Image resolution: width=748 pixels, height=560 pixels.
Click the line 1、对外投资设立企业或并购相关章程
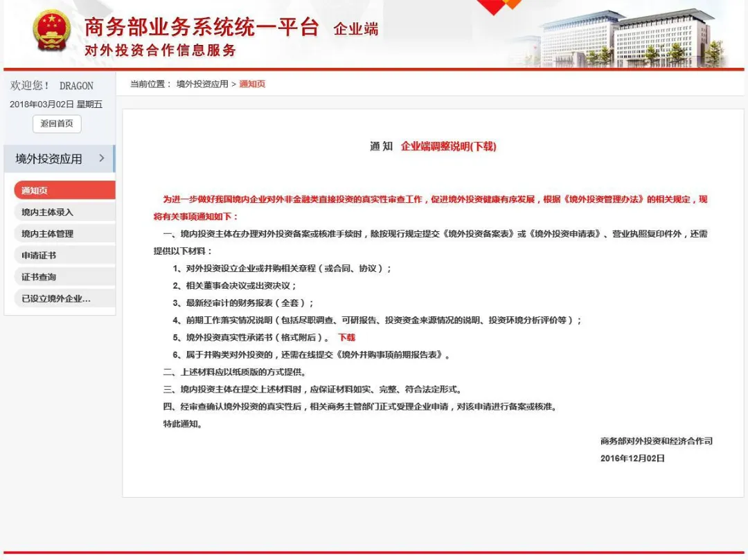(281, 269)
